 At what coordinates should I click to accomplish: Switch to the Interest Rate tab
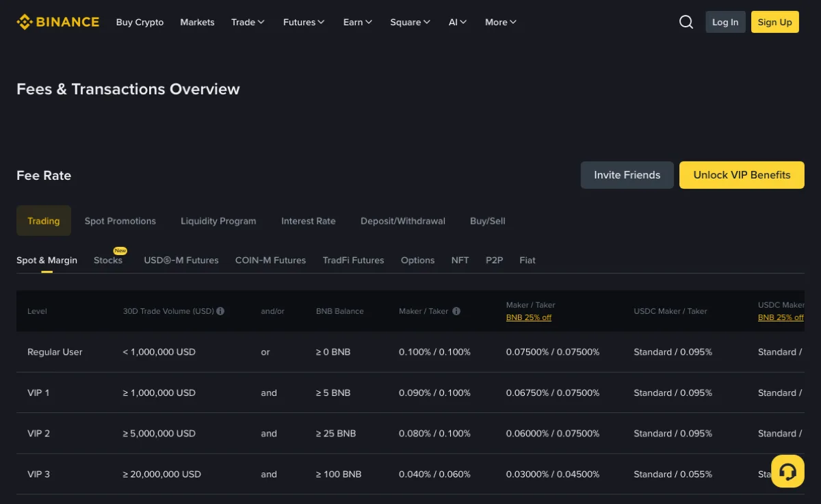(309, 221)
